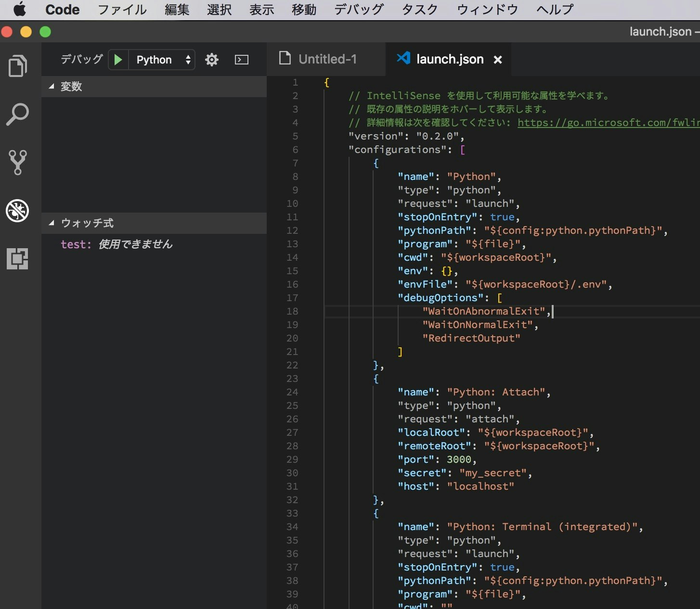This screenshot has width=700, height=609.
Task: Open the Search view icon
Action: [18, 114]
